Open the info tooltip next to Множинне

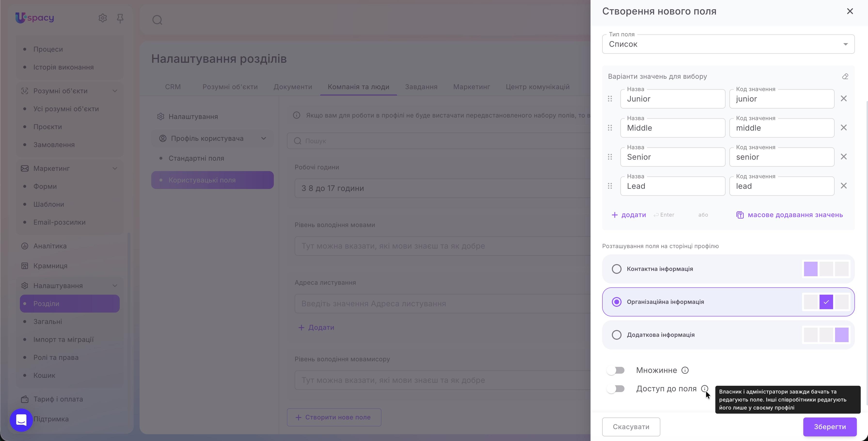(685, 370)
